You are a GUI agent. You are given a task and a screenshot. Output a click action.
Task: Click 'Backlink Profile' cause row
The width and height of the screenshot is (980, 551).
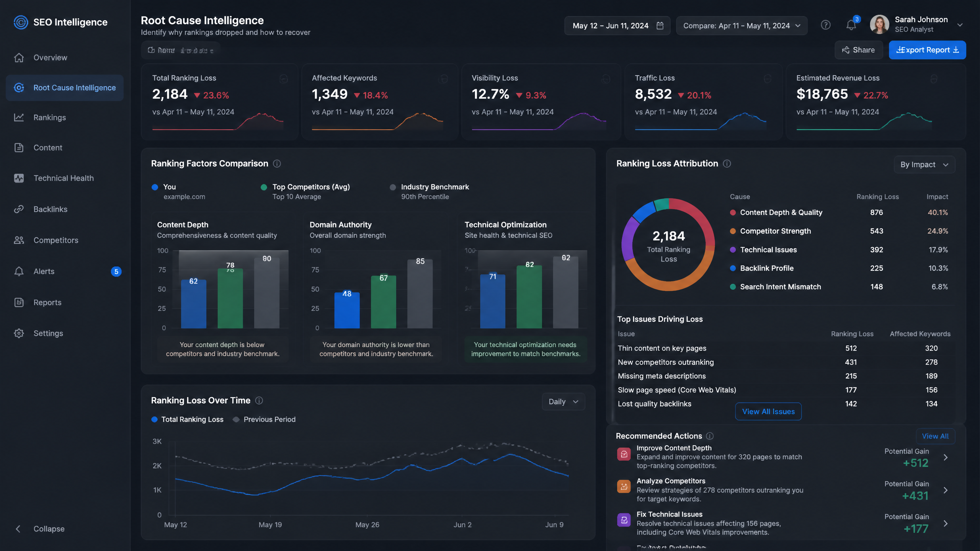click(x=839, y=268)
